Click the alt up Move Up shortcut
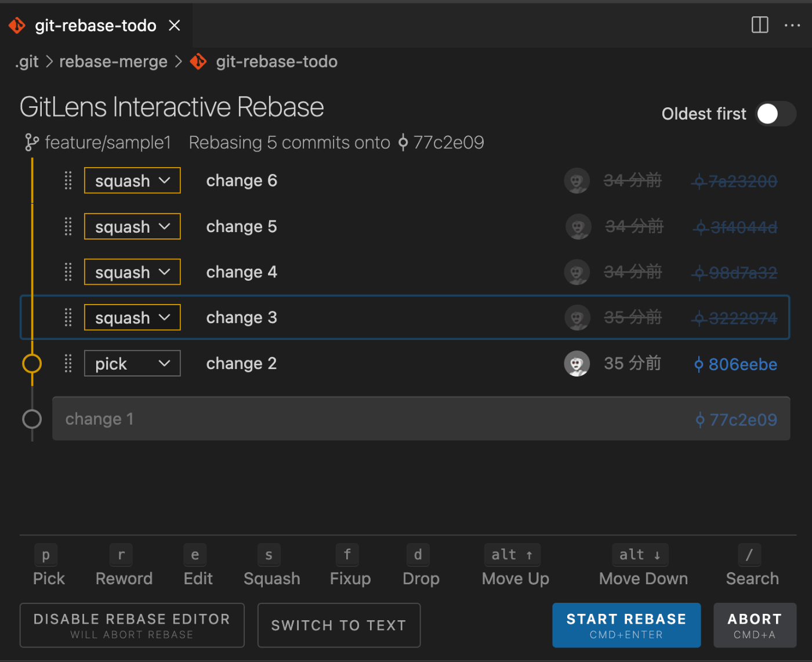 click(x=515, y=565)
